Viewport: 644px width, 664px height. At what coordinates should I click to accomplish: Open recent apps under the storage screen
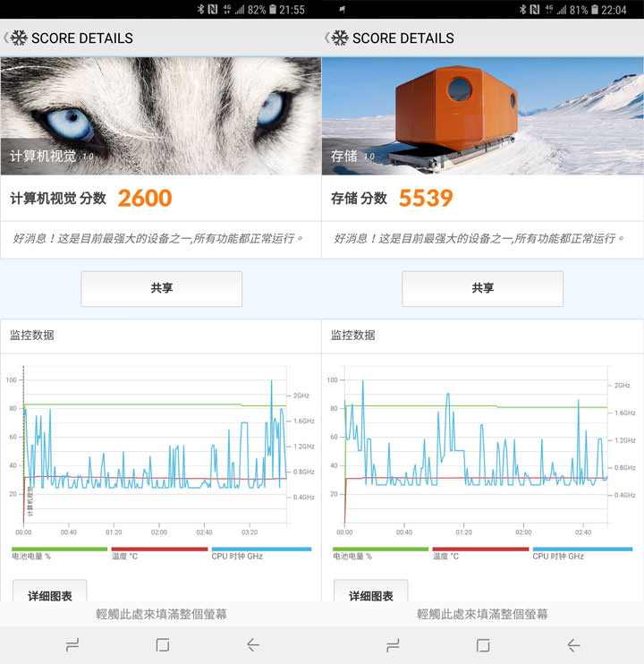tap(393, 644)
